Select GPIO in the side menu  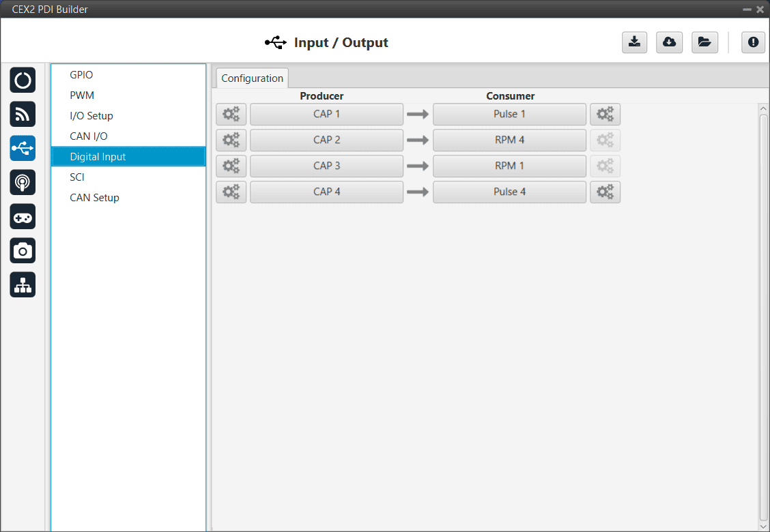click(x=128, y=74)
